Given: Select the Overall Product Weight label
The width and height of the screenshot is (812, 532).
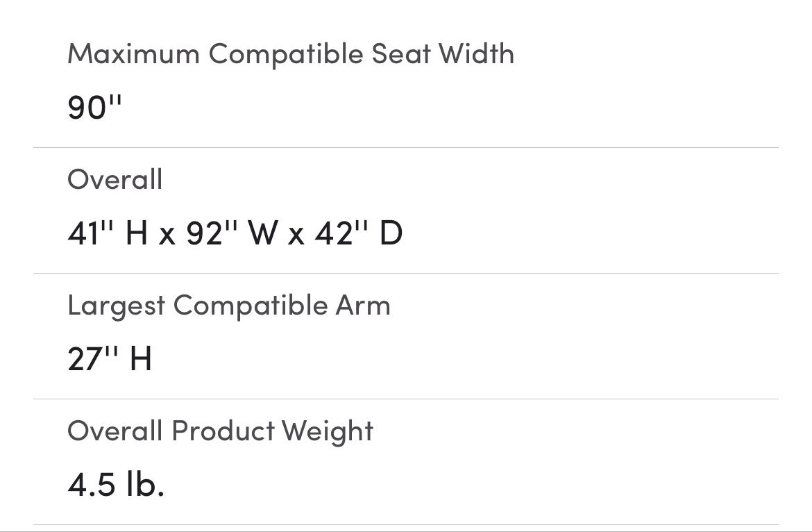Looking at the screenshot, I should tap(221, 431).
